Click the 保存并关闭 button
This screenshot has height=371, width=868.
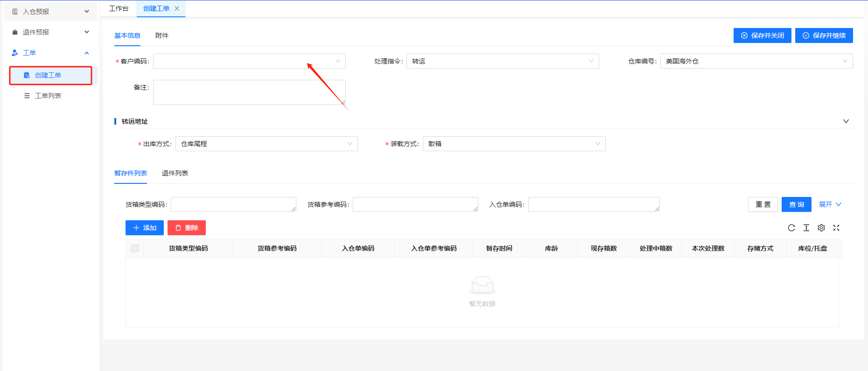pyautogui.click(x=762, y=35)
